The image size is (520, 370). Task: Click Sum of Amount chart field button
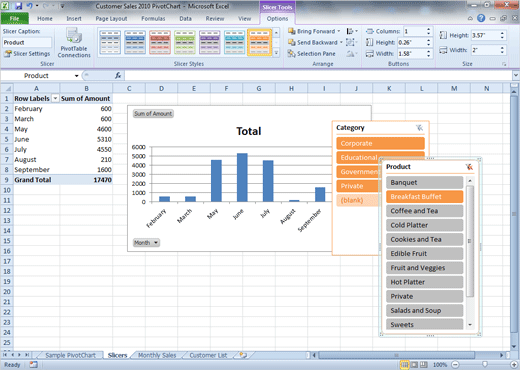coord(153,114)
